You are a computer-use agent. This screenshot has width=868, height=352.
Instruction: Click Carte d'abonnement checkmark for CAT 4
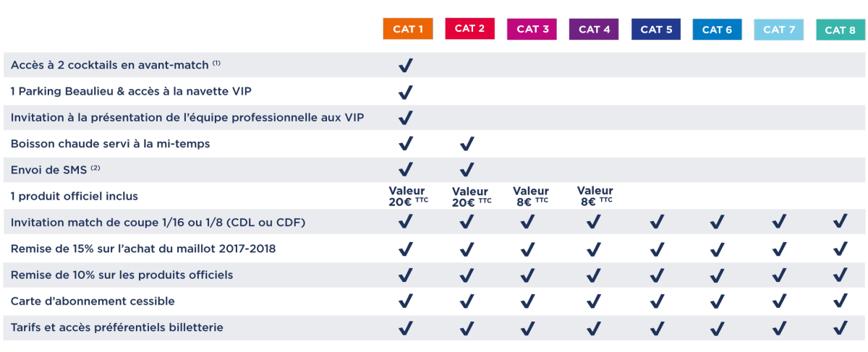[x=594, y=301]
